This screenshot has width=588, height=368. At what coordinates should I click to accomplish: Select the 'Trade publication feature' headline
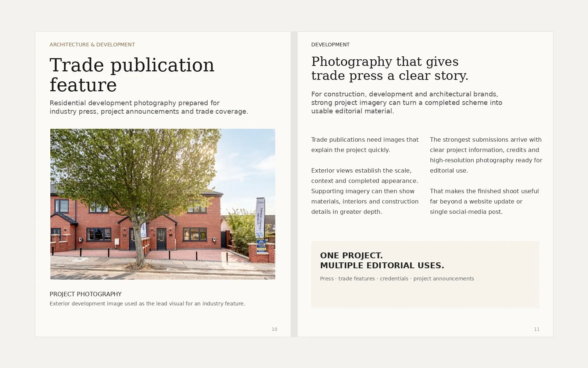pyautogui.click(x=132, y=75)
